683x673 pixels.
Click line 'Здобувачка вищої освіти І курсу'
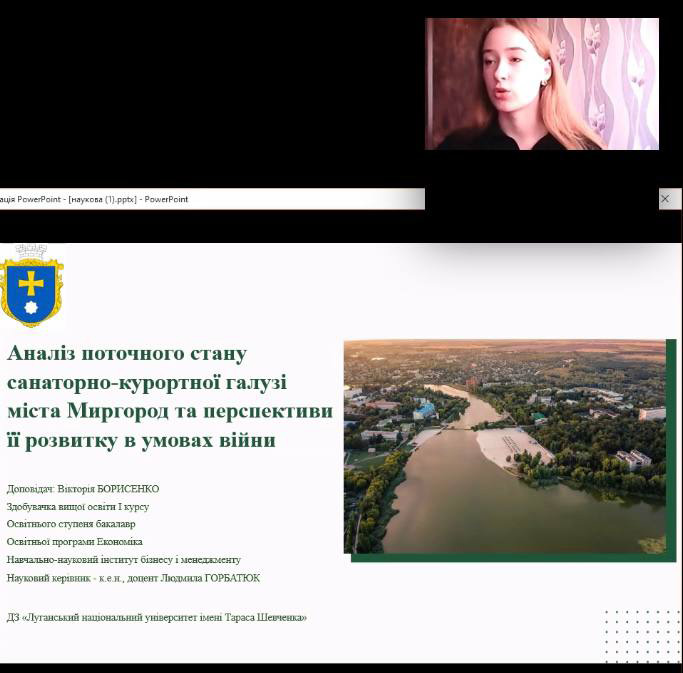point(78,507)
